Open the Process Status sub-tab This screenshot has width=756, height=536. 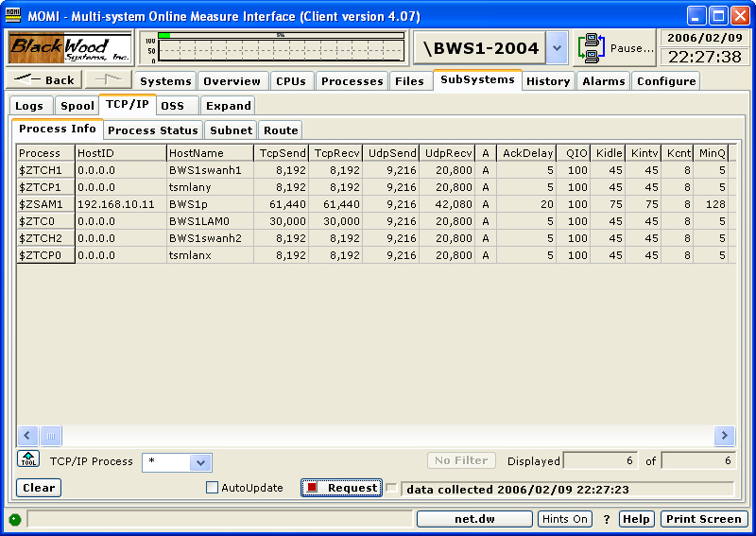pyautogui.click(x=153, y=130)
